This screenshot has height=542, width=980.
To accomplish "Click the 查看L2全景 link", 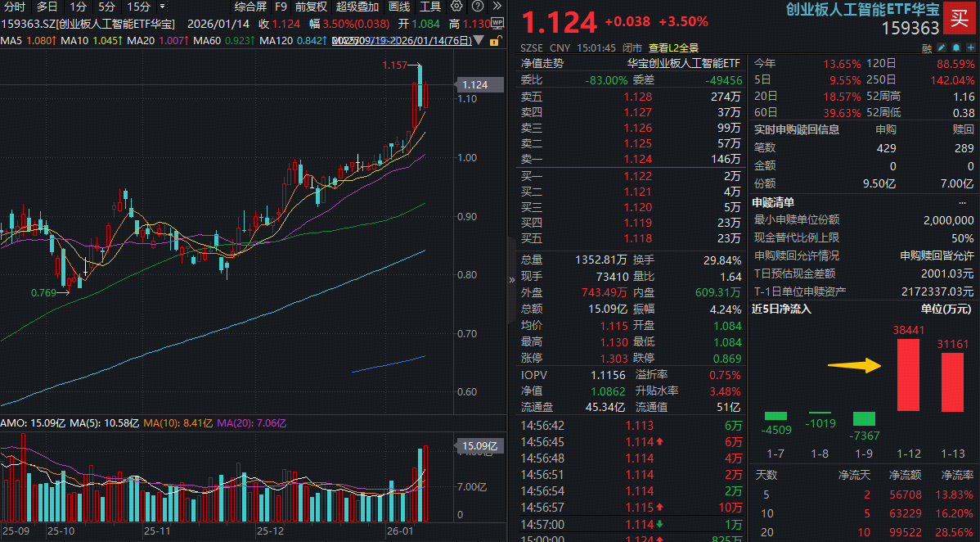I will [x=674, y=48].
